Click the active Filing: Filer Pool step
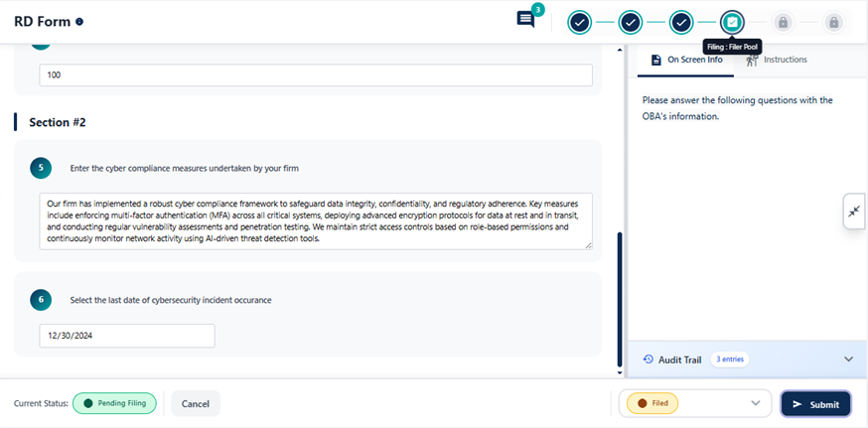The width and height of the screenshot is (868, 428). (732, 22)
